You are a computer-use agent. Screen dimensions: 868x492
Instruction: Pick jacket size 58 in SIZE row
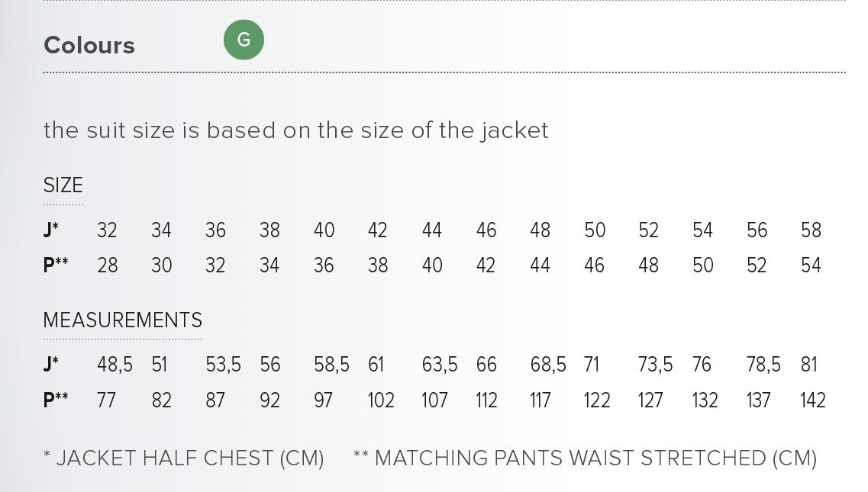click(x=811, y=230)
